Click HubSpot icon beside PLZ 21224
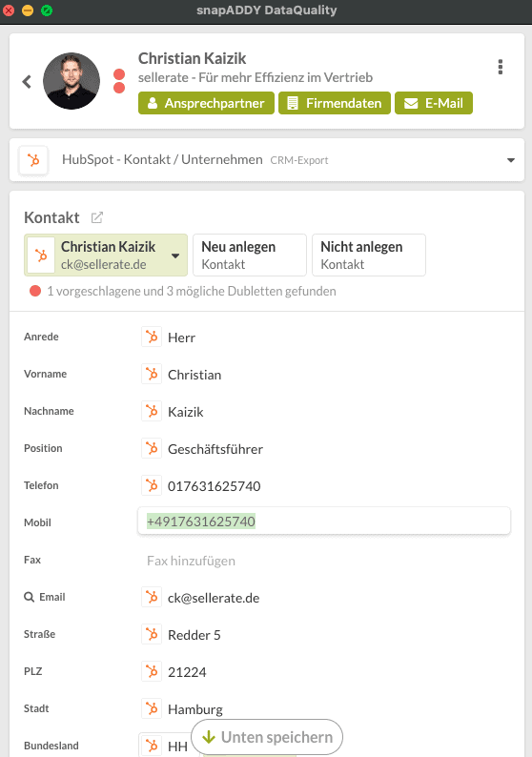 (x=152, y=671)
